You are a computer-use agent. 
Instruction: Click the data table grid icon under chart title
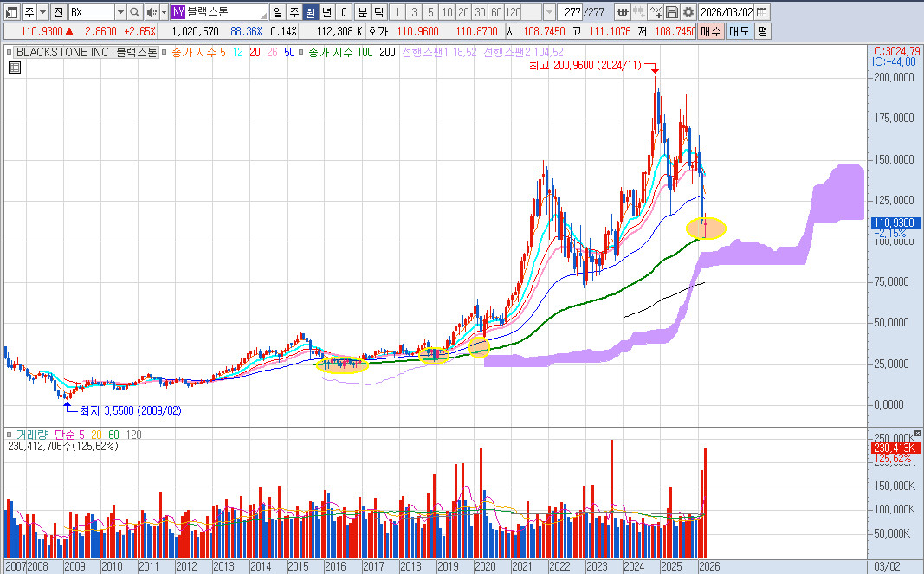[15, 68]
